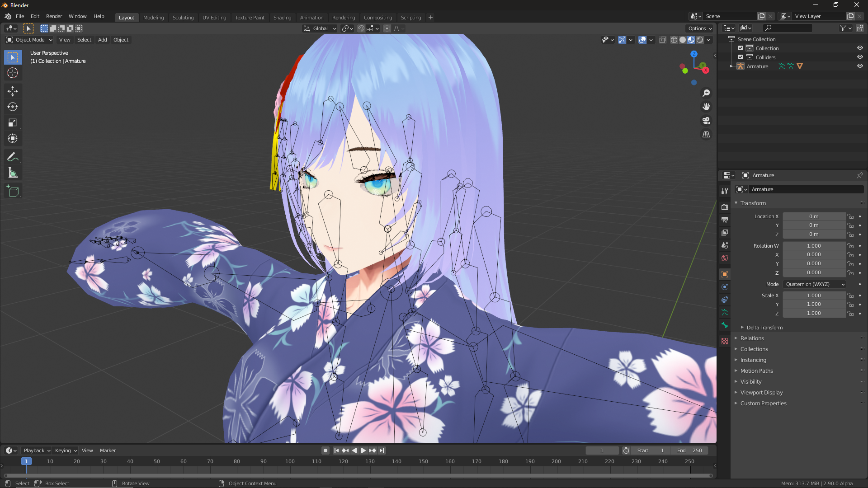Open the Playback popover in timeline
Viewport: 868px width, 488px height.
click(37, 450)
